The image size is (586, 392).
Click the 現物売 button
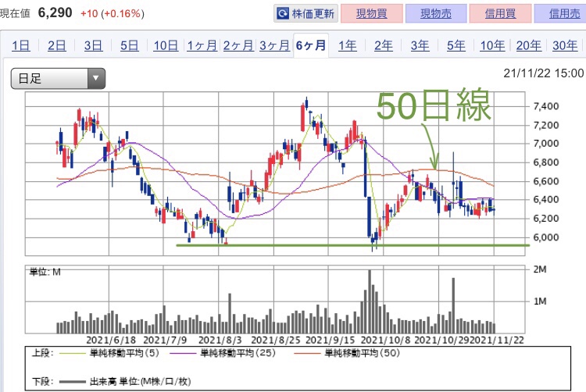click(436, 14)
